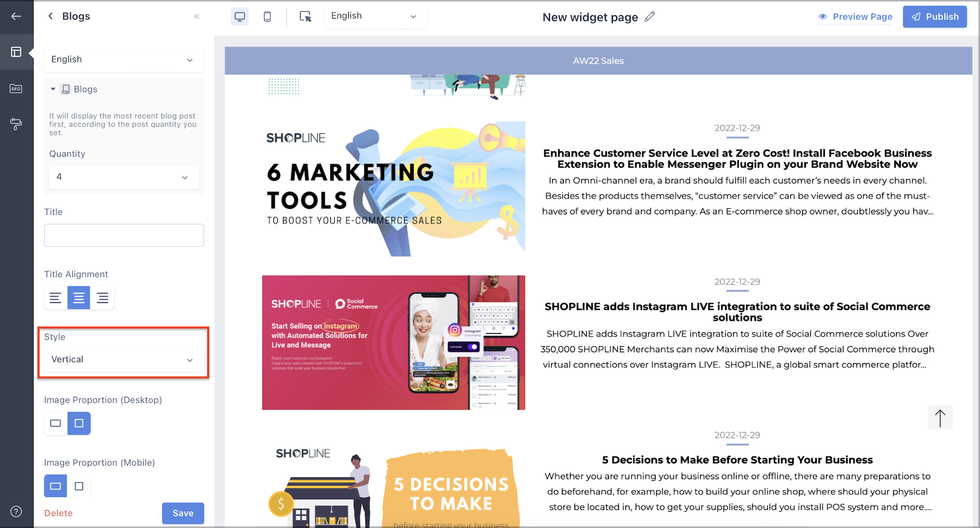Set title alignment to center
Screen dimensions: 980x528
coord(79,297)
